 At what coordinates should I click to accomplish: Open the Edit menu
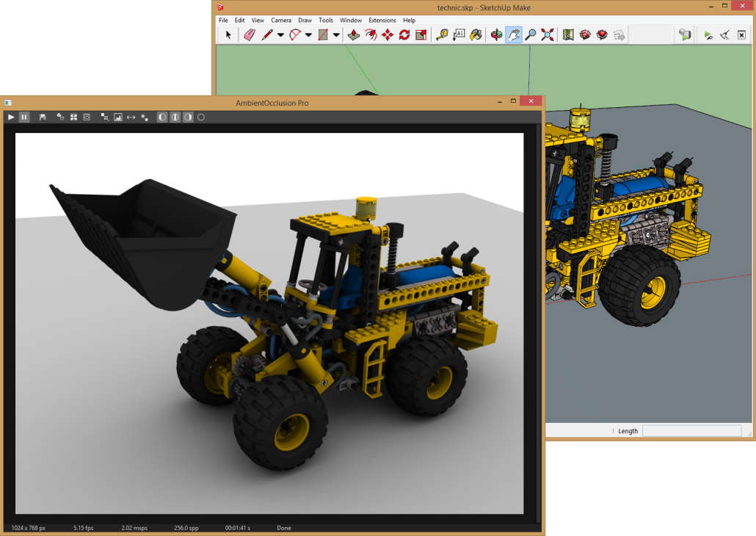239,21
